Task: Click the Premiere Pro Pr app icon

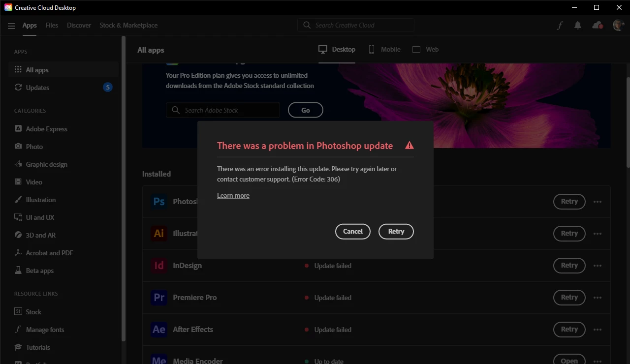Action: tap(159, 297)
